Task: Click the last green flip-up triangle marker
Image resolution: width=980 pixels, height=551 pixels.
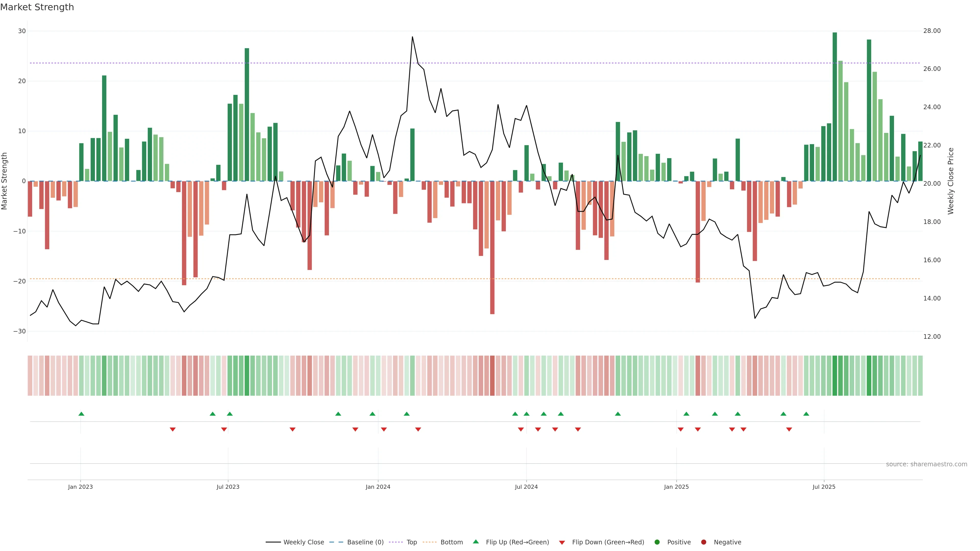Action: 806,414
